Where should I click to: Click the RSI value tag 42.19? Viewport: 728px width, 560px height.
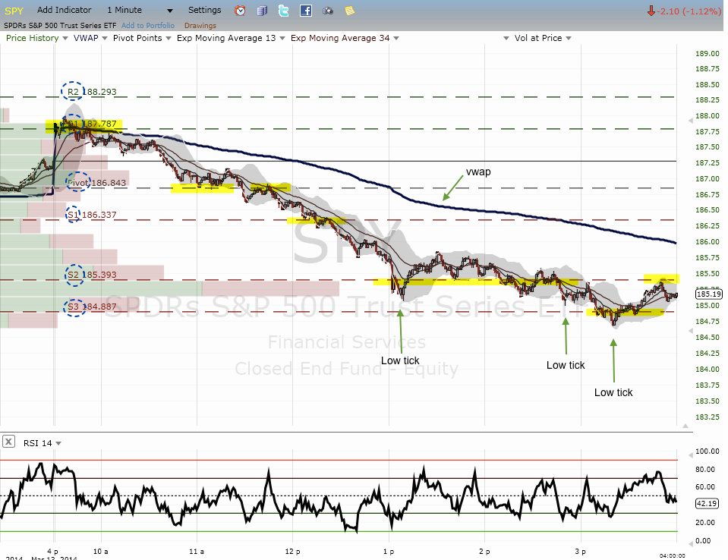coord(707,503)
